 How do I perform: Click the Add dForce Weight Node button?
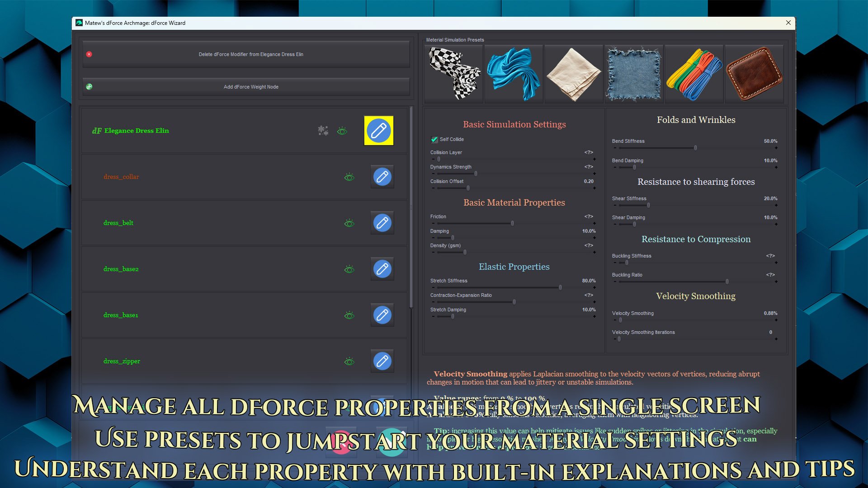(246, 87)
